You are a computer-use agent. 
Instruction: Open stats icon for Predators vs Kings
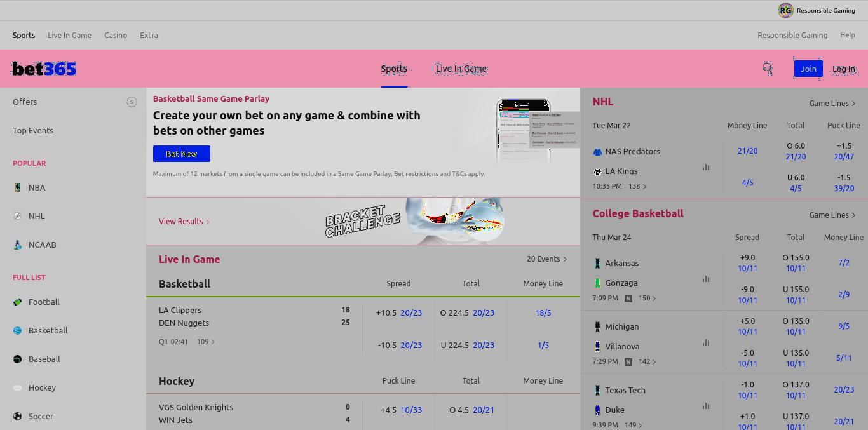click(x=706, y=167)
